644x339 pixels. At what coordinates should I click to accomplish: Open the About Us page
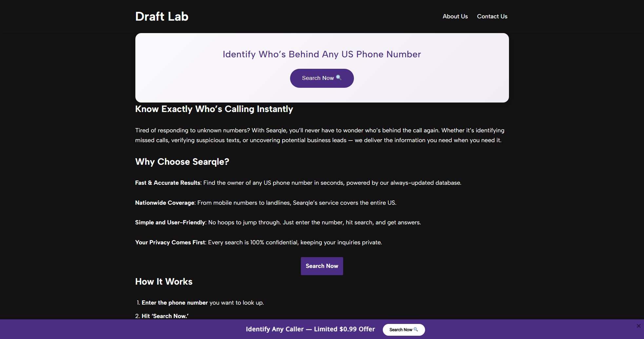click(455, 16)
